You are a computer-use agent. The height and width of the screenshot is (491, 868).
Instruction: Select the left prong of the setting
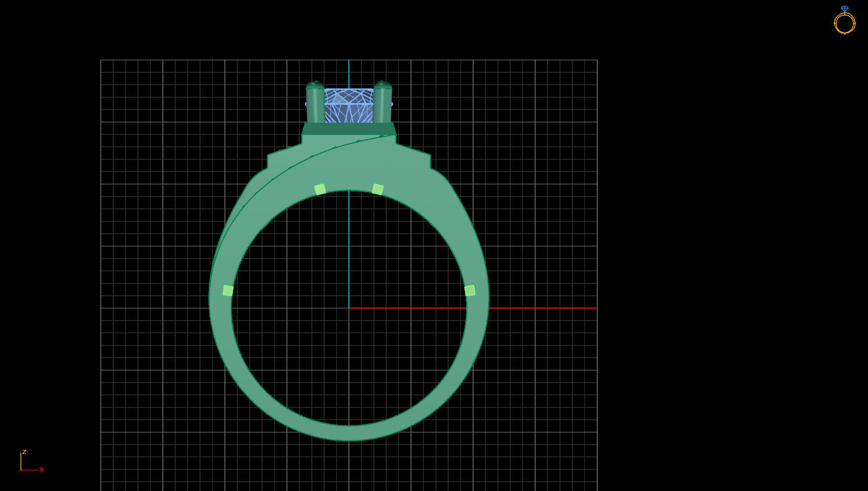point(315,102)
